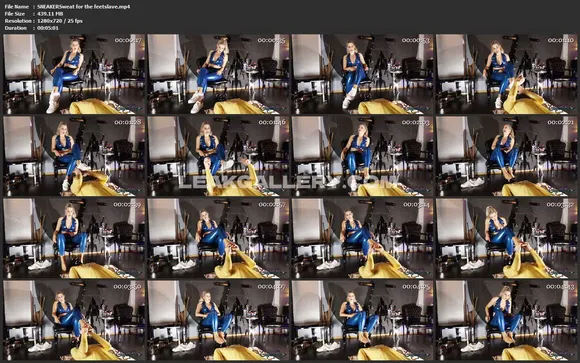Open the thumbnail stamped 00:04:25
The image size is (580, 363).
362,320
